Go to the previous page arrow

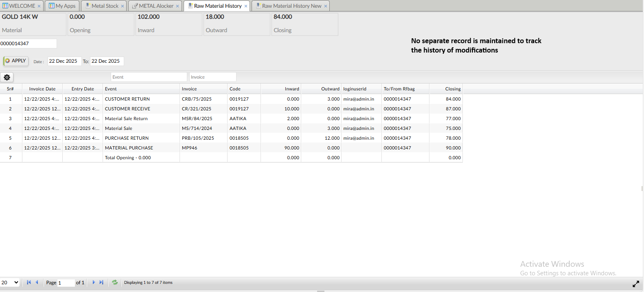37,282
